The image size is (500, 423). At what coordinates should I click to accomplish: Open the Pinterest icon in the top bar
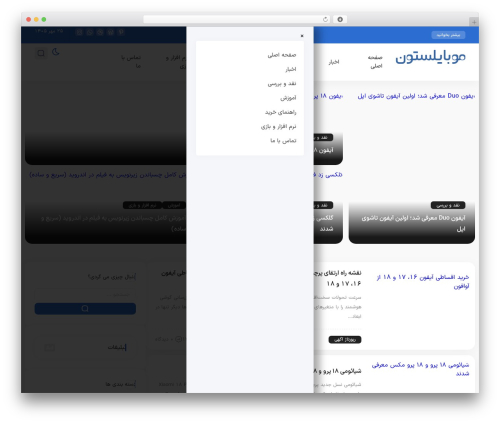pyautogui.click(x=121, y=32)
